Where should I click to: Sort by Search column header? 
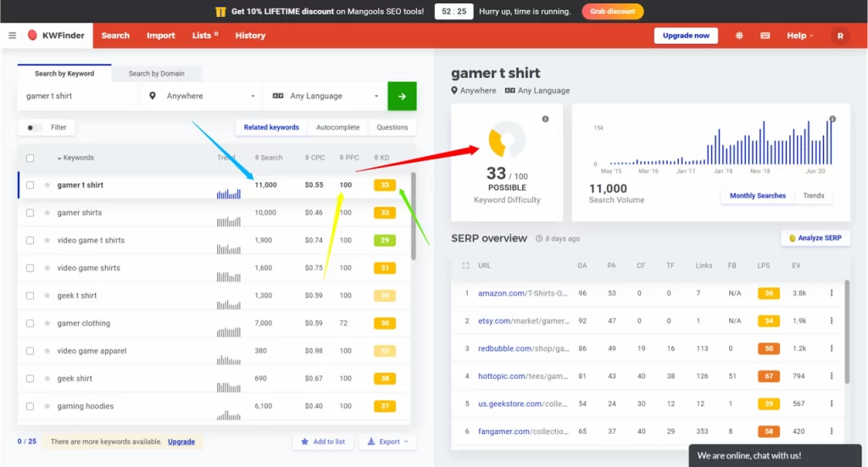coord(269,158)
